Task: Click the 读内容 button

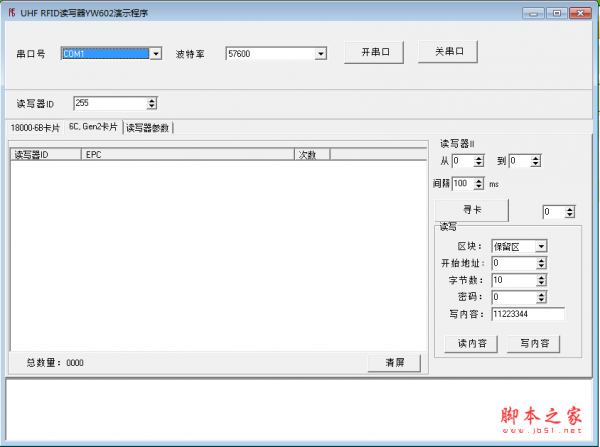Action: point(471,343)
